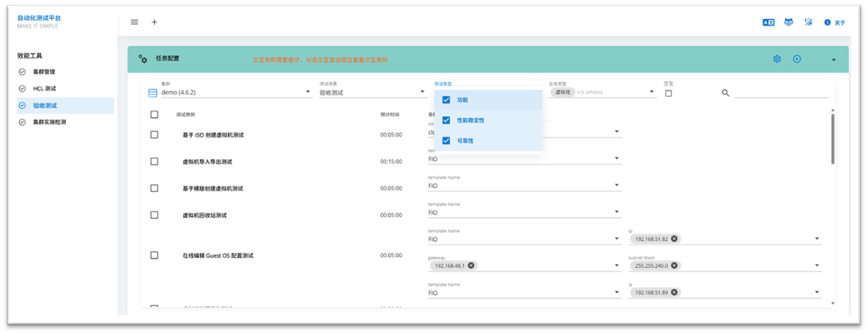Uncheck the 性能稳定性 option
Screen dimensions: 868x334
(x=446, y=120)
